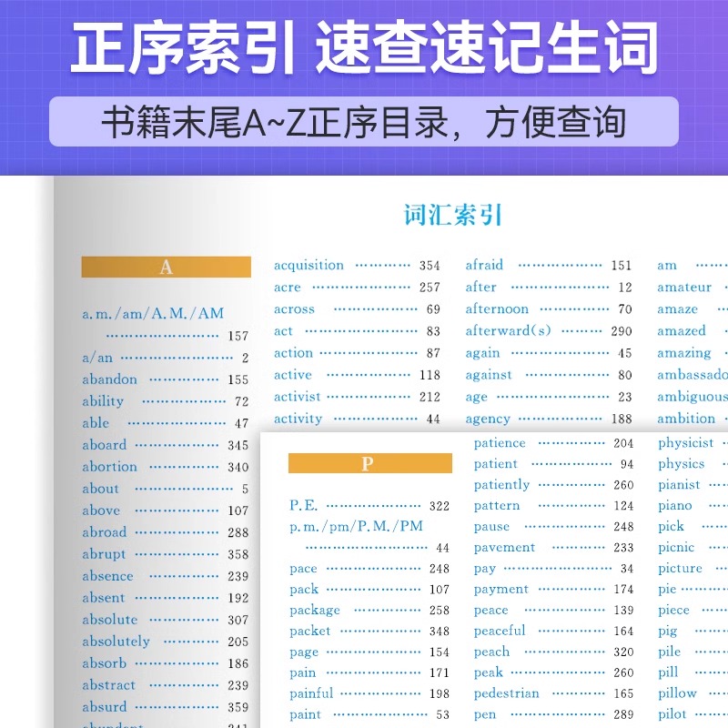
Task: Click page number 354 beside acquisition
Action: point(430,266)
